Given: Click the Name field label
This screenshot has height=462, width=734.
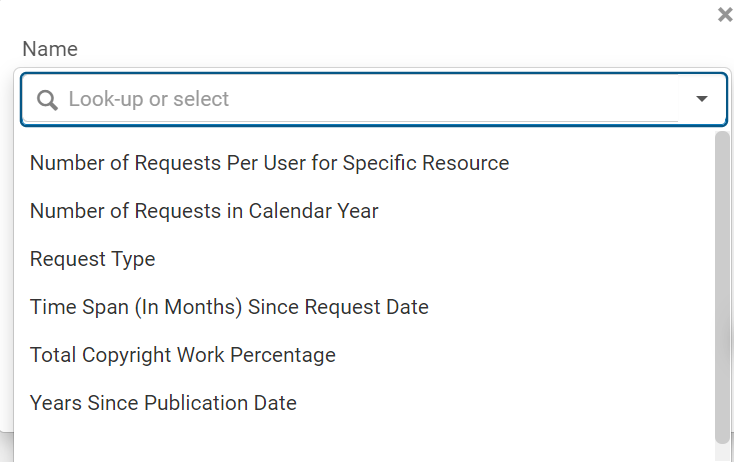Looking at the screenshot, I should click(50, 49).
